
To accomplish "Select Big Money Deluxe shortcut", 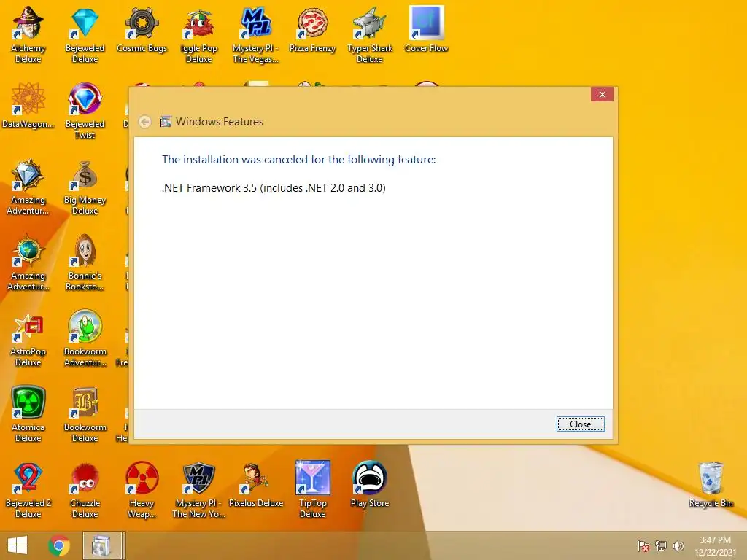I will point(85,187).
